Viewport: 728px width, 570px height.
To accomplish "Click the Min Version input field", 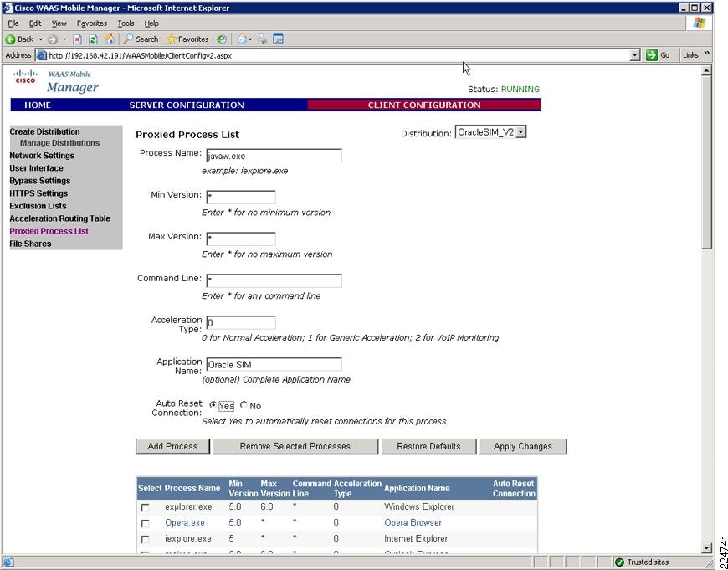I will tap(240, 197).
